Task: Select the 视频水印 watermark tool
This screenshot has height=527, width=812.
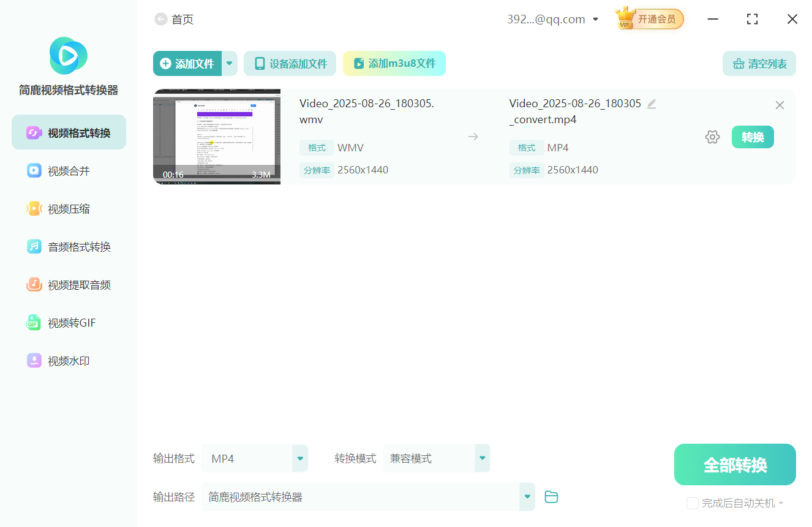Action: [68, 360]
